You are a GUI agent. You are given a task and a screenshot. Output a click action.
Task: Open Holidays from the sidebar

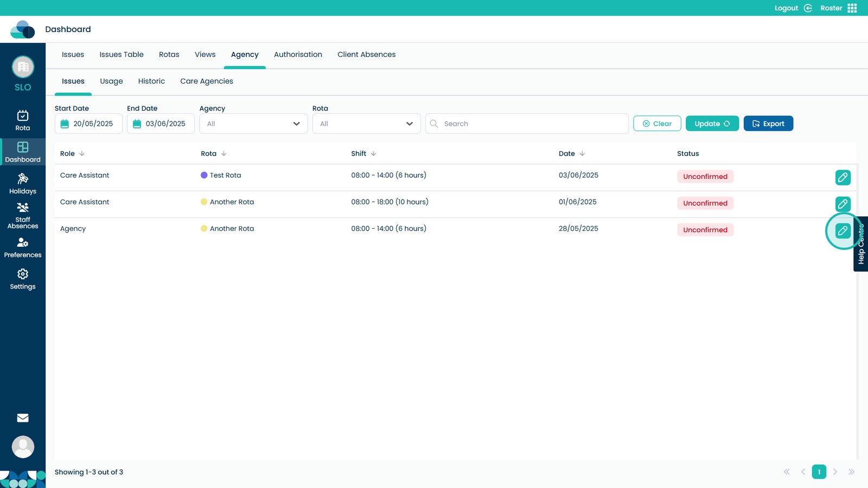tap(23, 184)
